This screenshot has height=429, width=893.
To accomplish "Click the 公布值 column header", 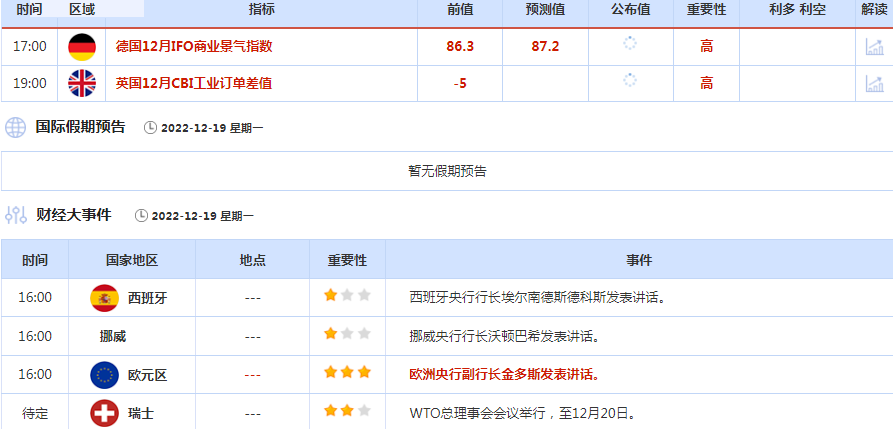I will click(630, 9).
